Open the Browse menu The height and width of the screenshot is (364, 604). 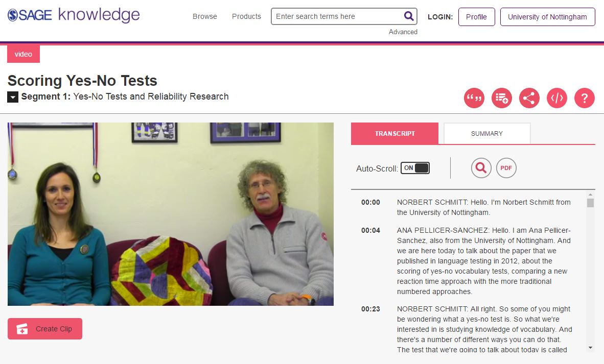coord(204,16)
